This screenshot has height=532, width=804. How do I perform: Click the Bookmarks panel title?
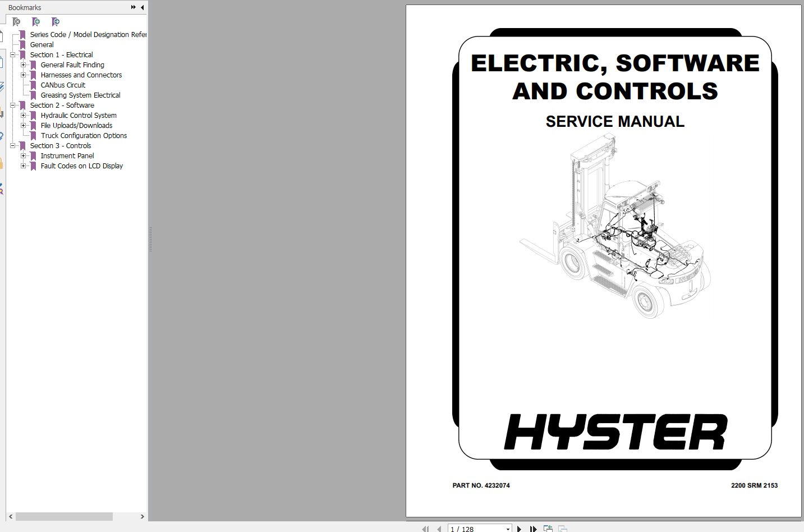25,7
